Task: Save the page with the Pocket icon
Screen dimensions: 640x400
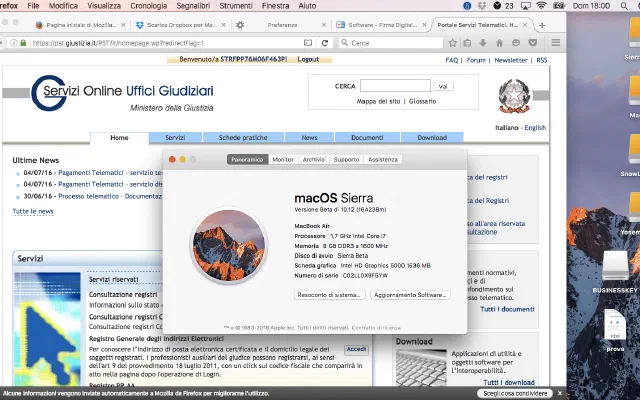Action: tap(532, 43)
